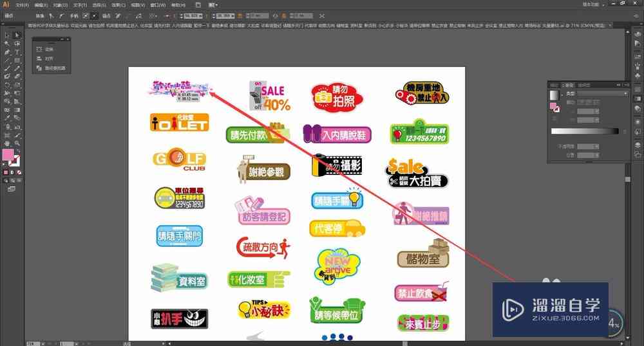Set paint mode to None
This screenshot has width=644, height=346.
[19, 172]
